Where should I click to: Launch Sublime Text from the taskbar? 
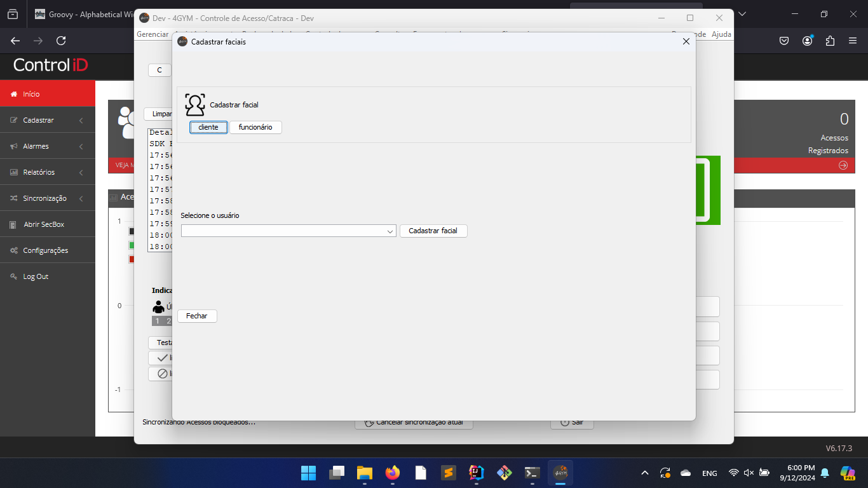(448, 473)
